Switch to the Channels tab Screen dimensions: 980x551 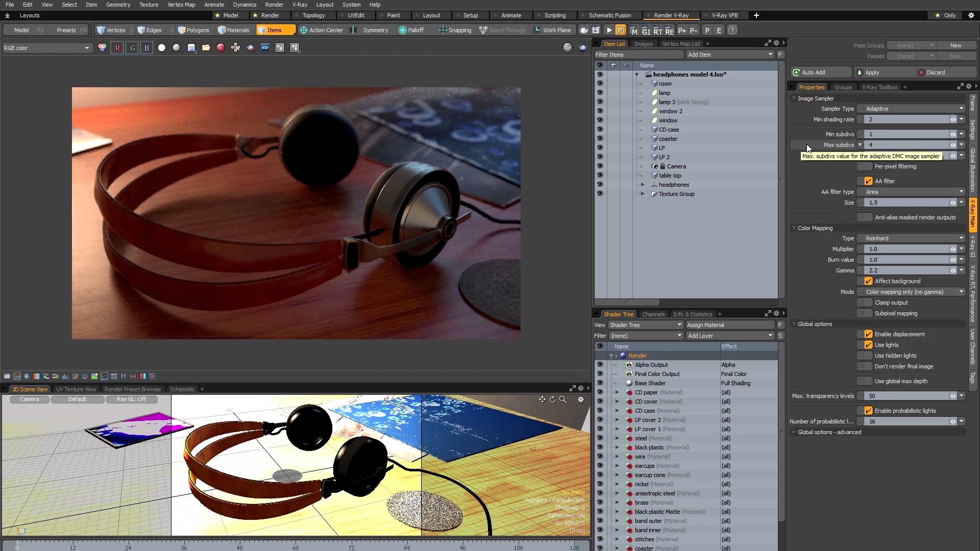653,314
